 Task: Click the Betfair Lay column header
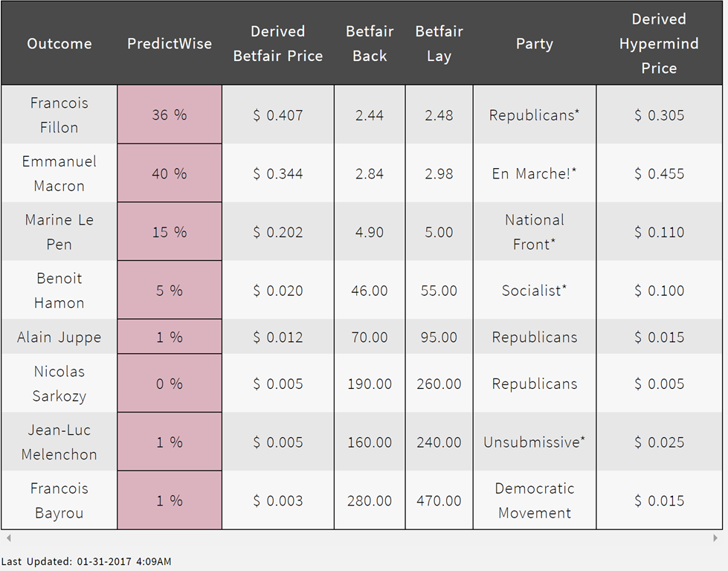point(439,43)
